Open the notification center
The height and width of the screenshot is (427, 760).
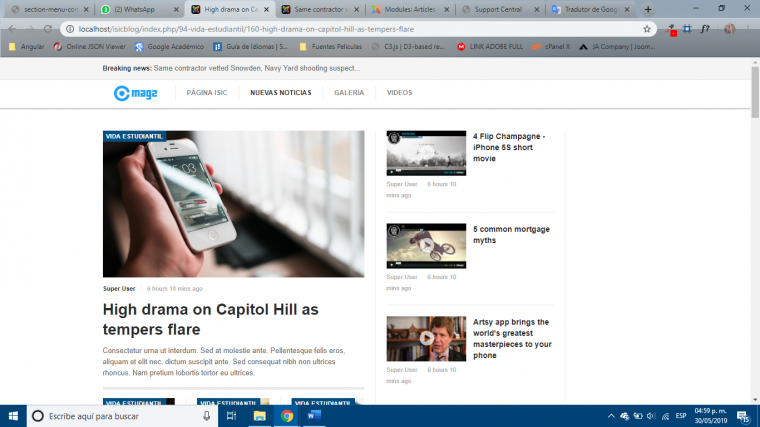coord(743,416)
